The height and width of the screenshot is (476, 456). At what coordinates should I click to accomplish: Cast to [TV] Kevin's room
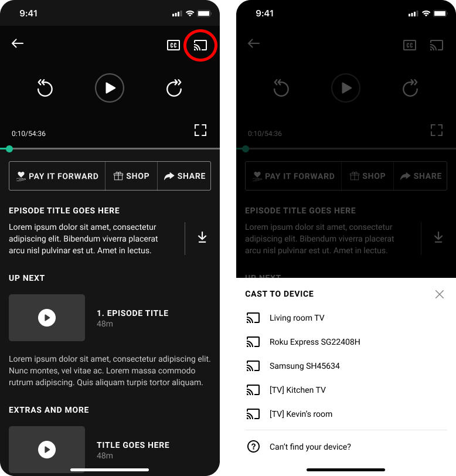click(346, 414)
